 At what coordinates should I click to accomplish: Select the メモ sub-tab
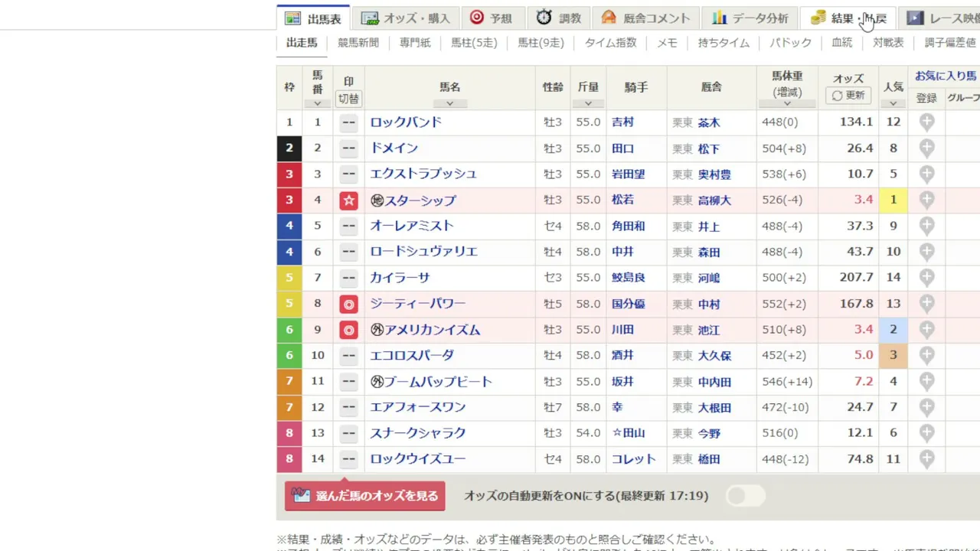tap(667, 43)
